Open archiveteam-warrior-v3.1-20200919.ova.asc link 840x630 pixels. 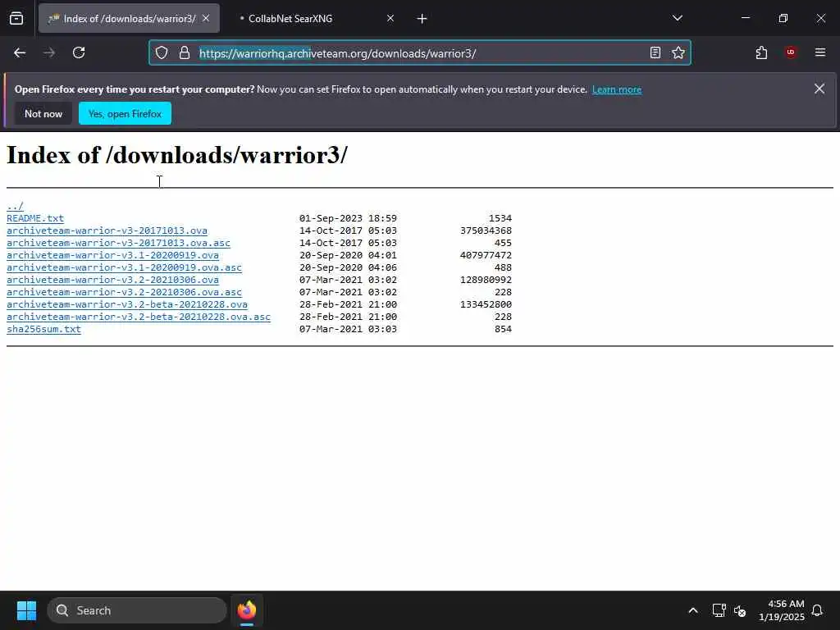tap(124, 268)
